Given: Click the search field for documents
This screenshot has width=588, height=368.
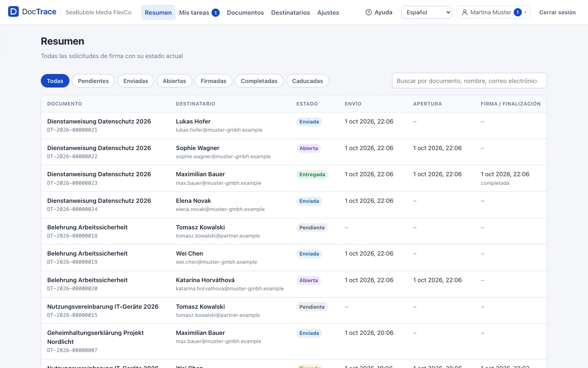Looking at the screenshot, I should point(470,81).
